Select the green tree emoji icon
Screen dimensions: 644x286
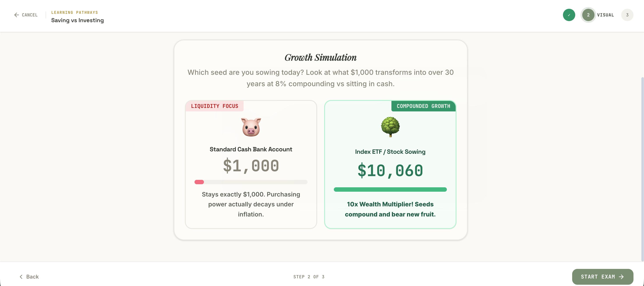390,127
